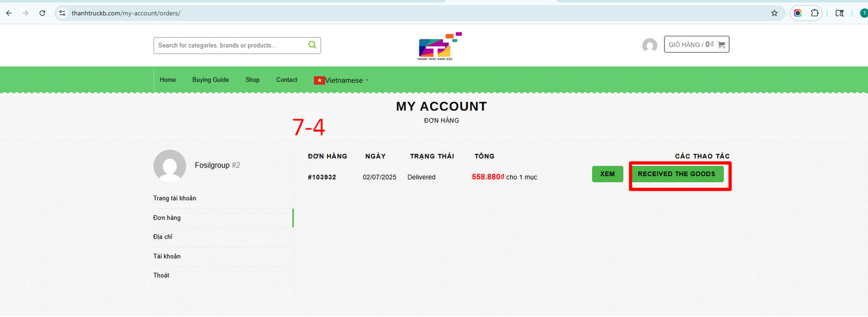Bookmark this page with star icon
This screenshot has width=868, height=317.
(x=774, y=13)
